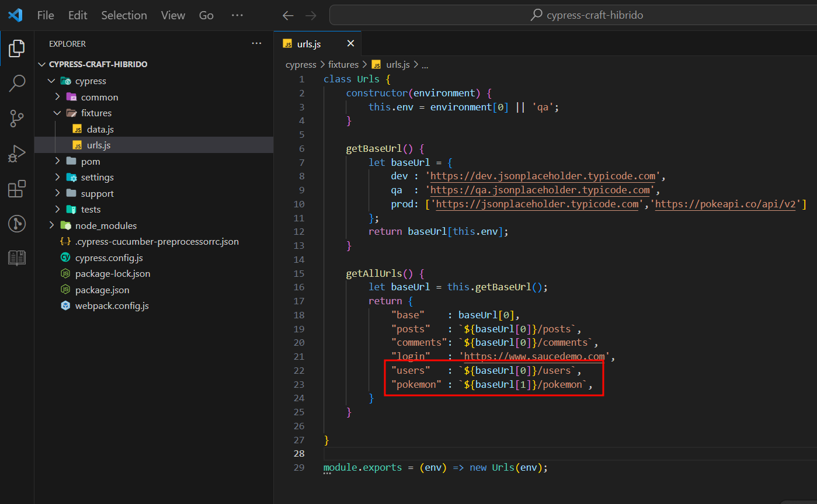Click the constructor keyword on line 2
817x504 pixels.
tap(377, 93)
